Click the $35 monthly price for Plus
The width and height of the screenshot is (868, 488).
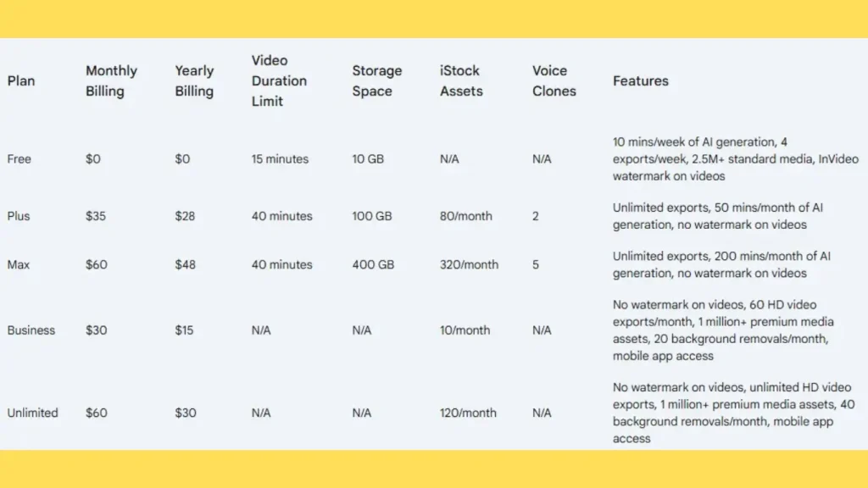(x=96, y=216)
